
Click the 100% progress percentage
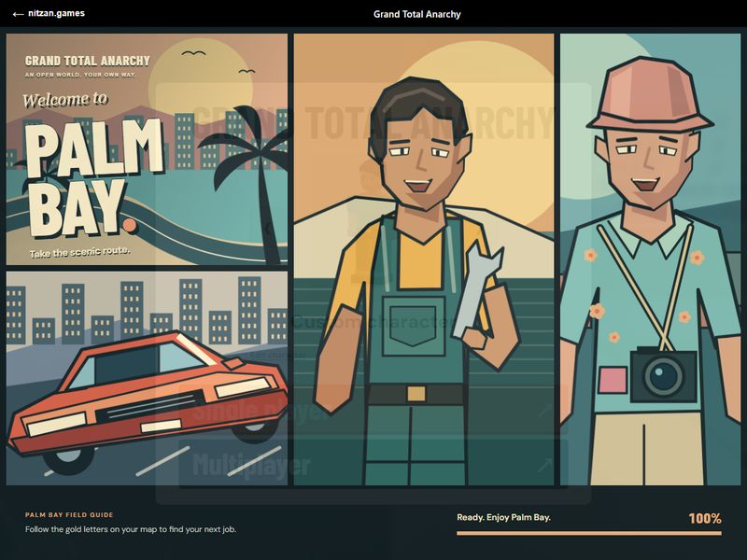click(705, 518)
